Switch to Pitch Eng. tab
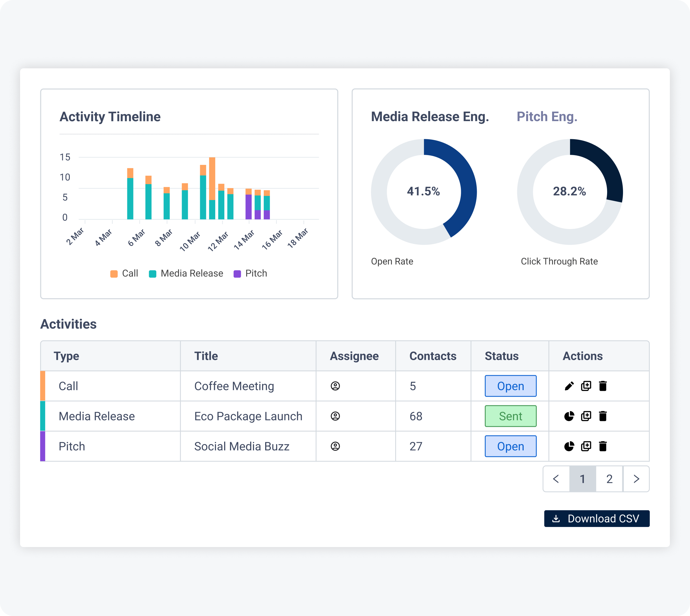This screenshot has height=616, width=690. [547, 116]
